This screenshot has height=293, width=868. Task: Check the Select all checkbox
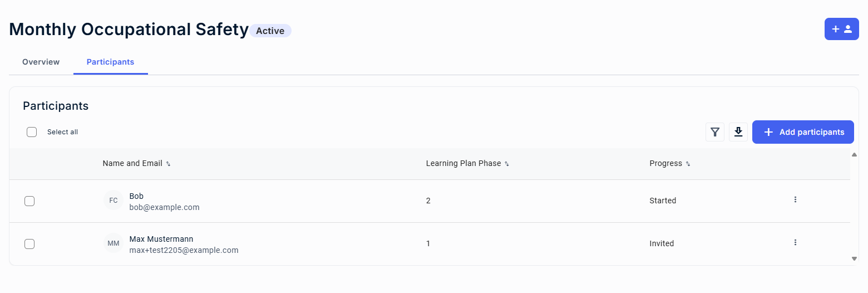point(32,132)
